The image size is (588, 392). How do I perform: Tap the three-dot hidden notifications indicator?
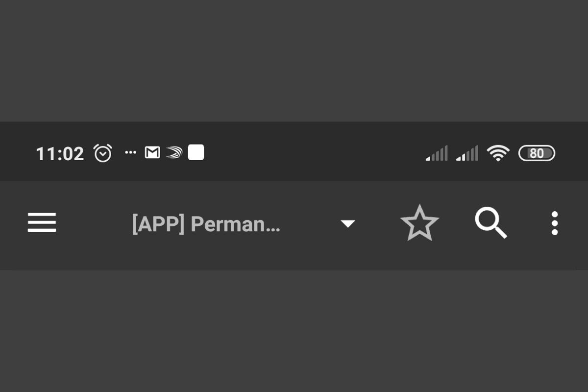[131, 152]
